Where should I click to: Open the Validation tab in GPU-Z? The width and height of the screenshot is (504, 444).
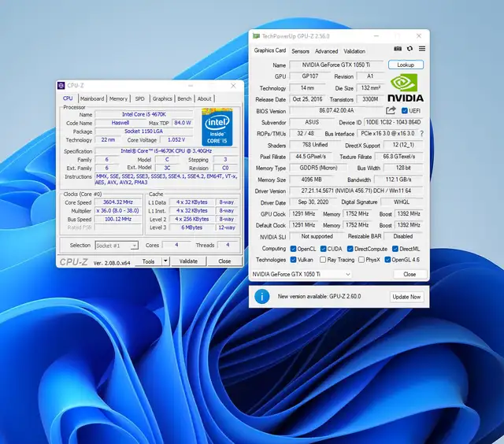(x=354, y=51)
